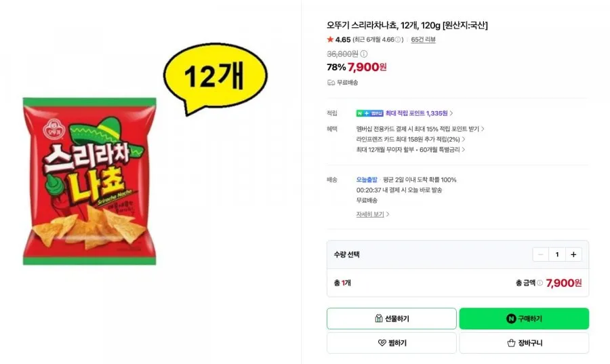Open 자세히 보기 shipping details
The width and height of the screenshot is (610, 364).
(372, 214)
